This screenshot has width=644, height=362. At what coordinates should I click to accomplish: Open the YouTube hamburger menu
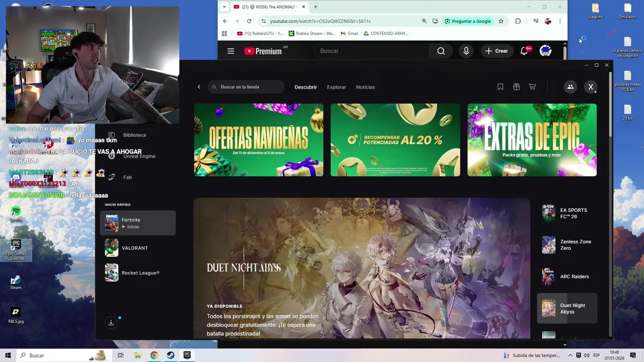tap(230, 51)
